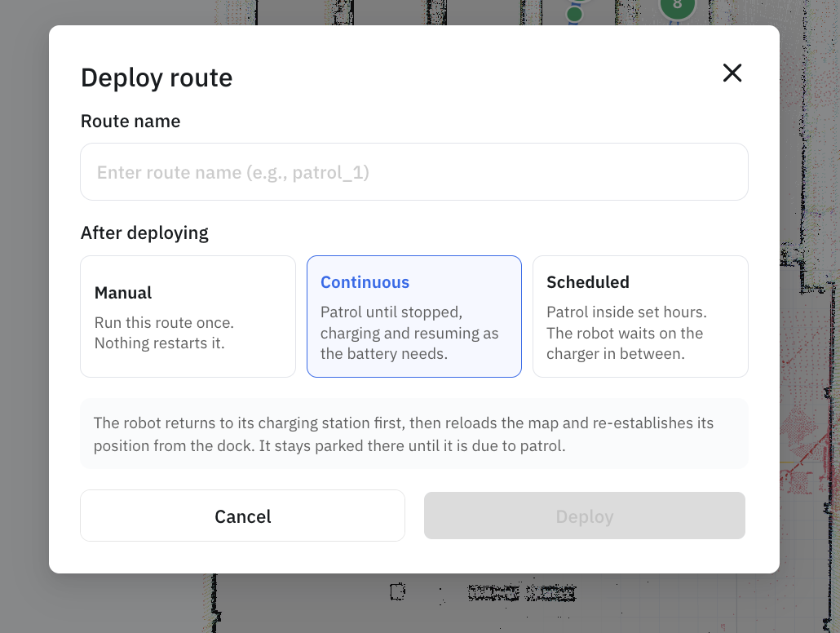Click the greyed-out Deploy button
The image size is (840, 633).
point(585,516)
